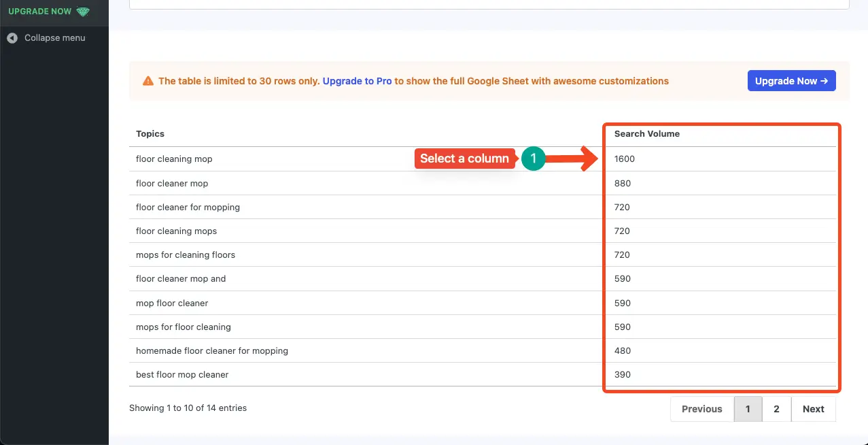Click 720 in the 'floor cleaning mops' row
This screenshot has width=868, height=445.
click(623, 231)
